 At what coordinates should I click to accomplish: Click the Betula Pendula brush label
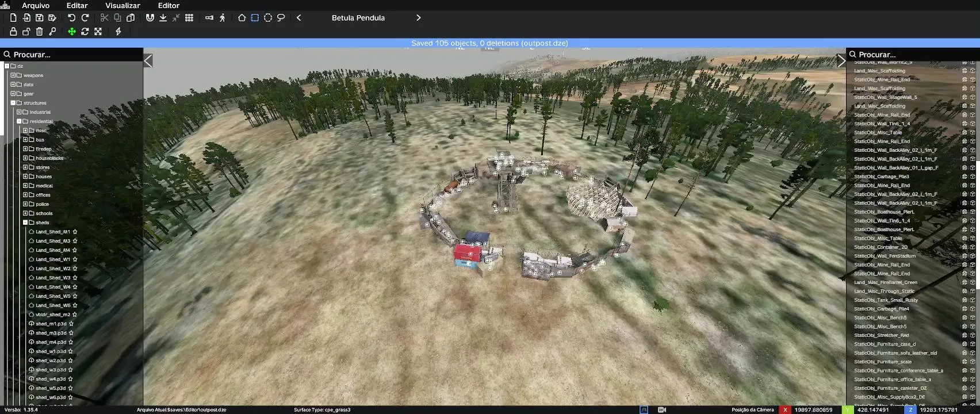point(358,18)
